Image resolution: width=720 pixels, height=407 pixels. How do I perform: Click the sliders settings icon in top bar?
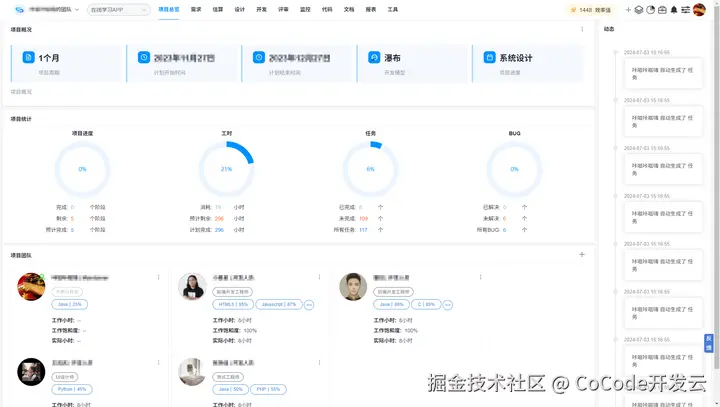point(685,10)
